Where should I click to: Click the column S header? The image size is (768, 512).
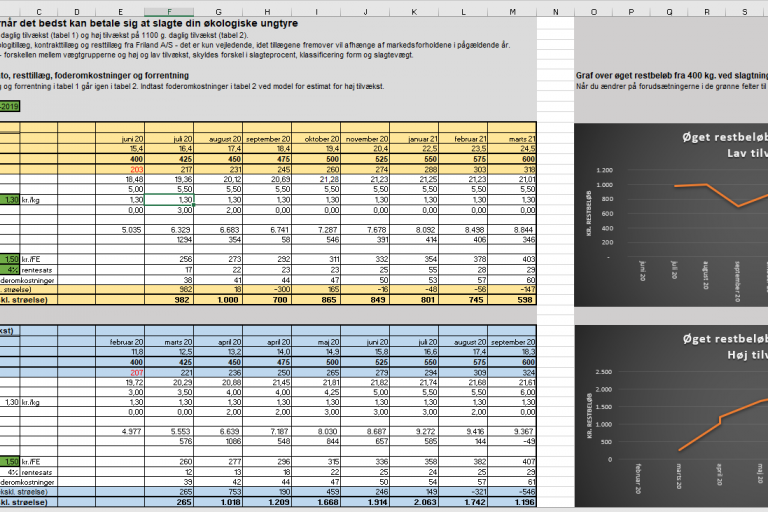click(745, 11)
